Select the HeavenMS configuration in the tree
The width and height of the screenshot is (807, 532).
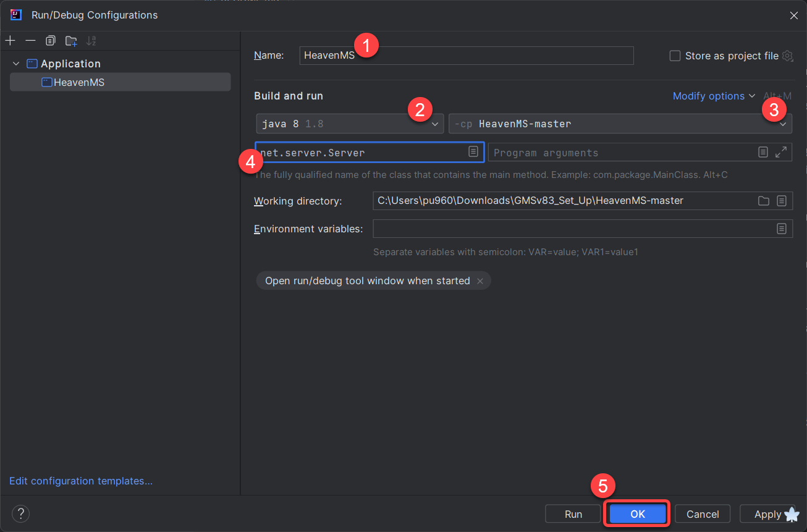(x=120, y=82)
